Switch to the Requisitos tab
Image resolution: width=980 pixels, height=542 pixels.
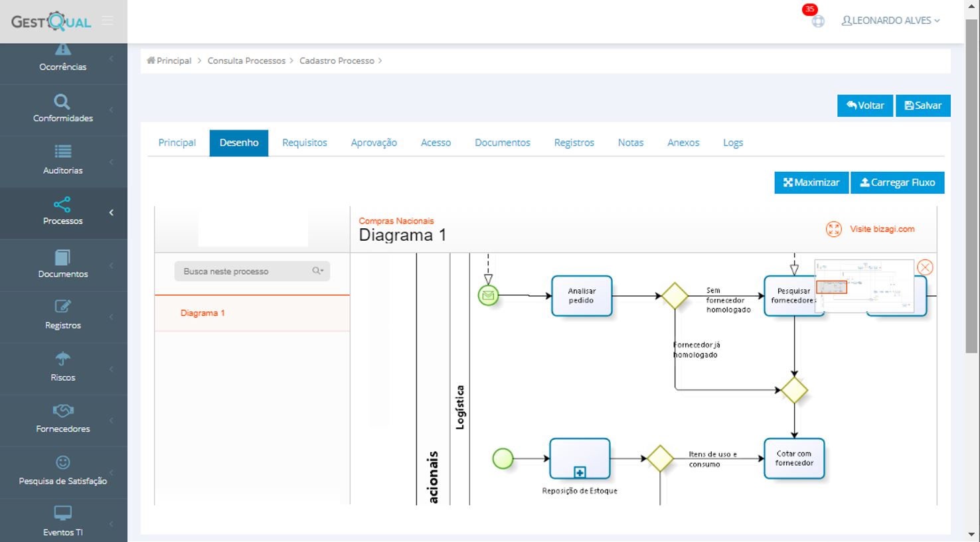point(305,143)
